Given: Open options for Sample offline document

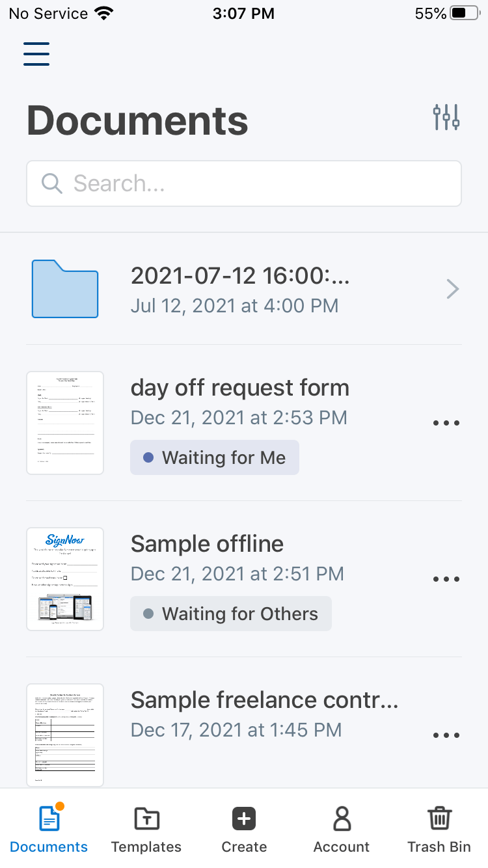Looking at the screenshot, I should pyautogui.click(x=446, y=579).
